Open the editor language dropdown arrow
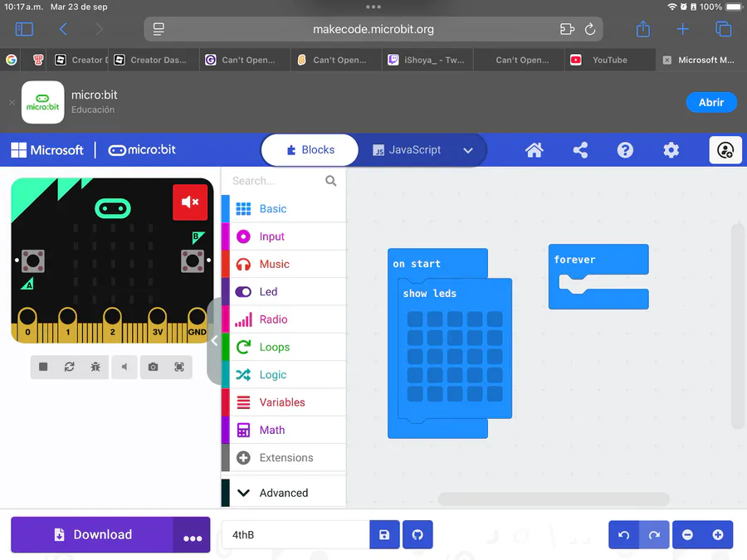Viewport: 747px width, 560px height. [468, 150]
